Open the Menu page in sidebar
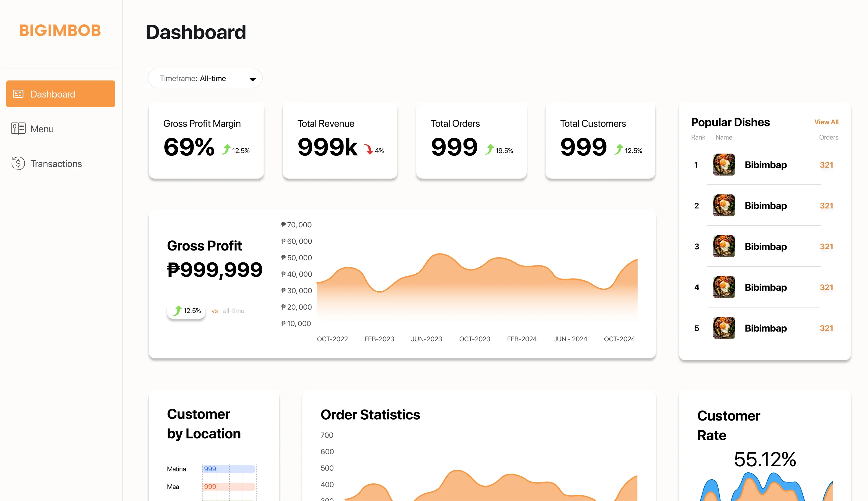This screenshot has width=868, height=501. click(x=42, y=129)
